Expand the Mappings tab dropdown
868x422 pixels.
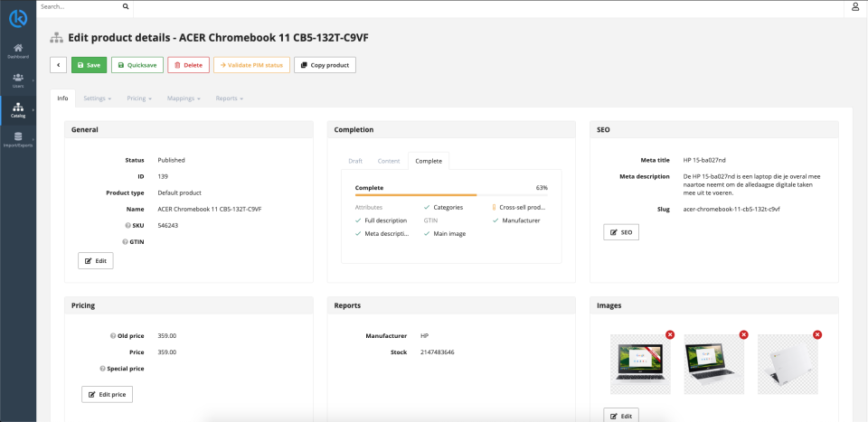pos(184,98)
